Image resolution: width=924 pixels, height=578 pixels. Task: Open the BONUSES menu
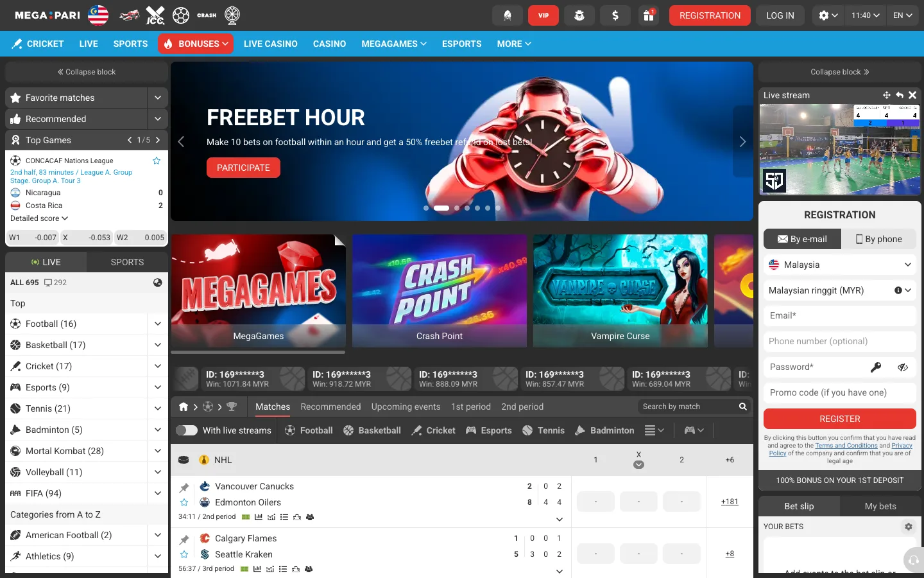(x=196, y=44)
